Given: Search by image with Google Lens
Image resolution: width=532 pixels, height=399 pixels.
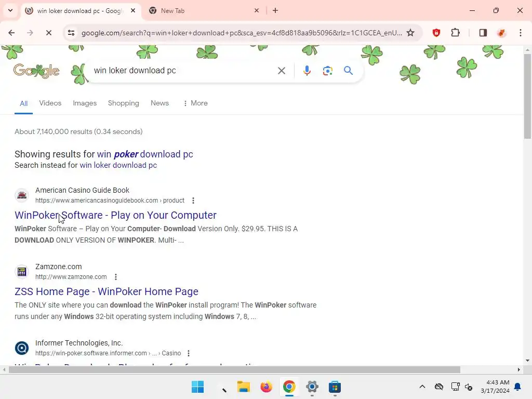Looking at the screenshot, I should [x=327, y=71].
